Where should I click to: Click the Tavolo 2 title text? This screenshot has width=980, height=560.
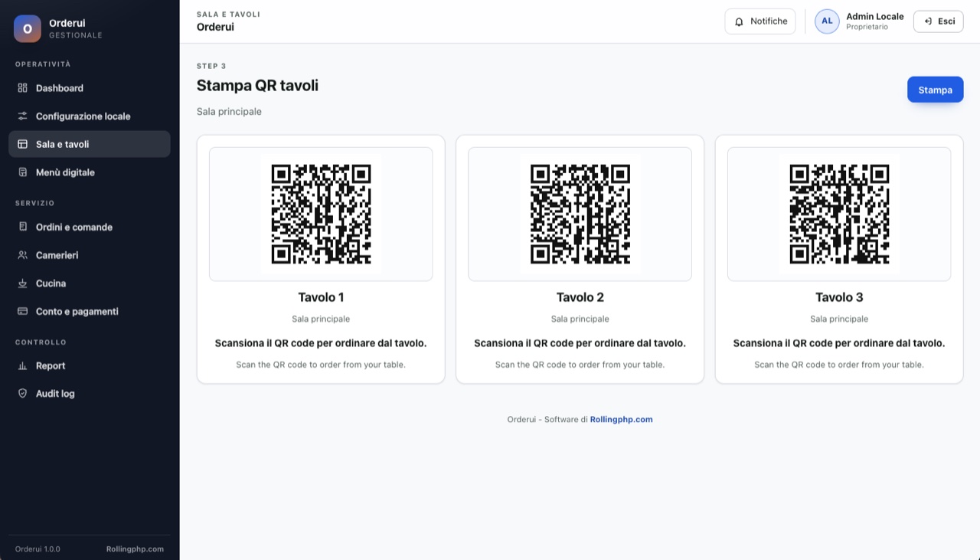[x=580, y=297]
